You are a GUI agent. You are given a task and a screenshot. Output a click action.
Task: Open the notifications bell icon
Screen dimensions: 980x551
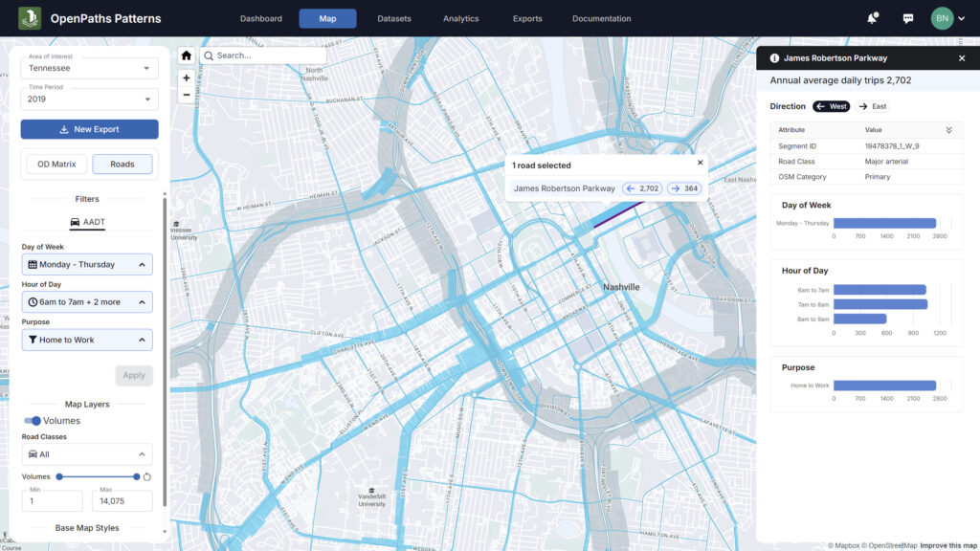click(x=871, y=17)
